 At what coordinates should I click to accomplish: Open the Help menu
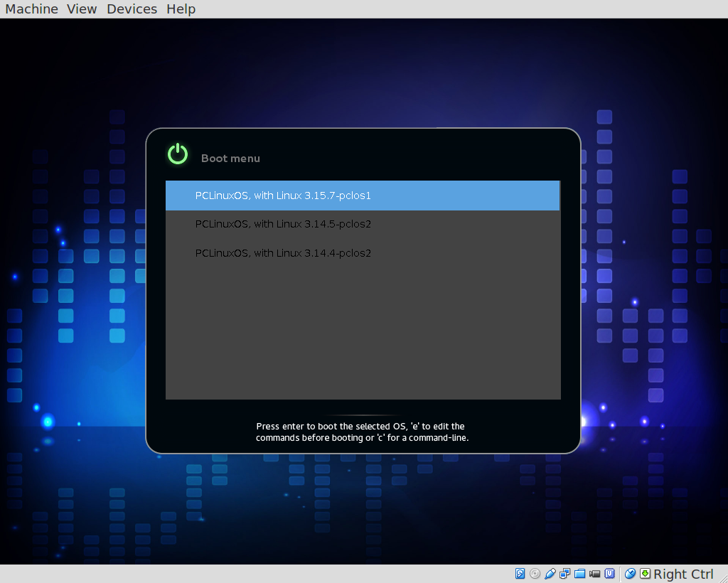click(181, 9)
